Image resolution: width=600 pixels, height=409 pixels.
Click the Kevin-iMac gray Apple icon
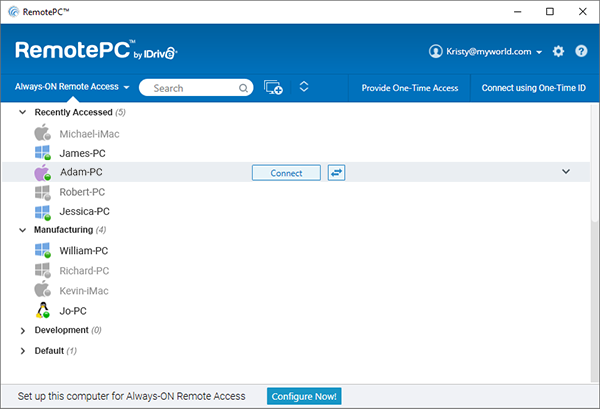tap(42, 289)
